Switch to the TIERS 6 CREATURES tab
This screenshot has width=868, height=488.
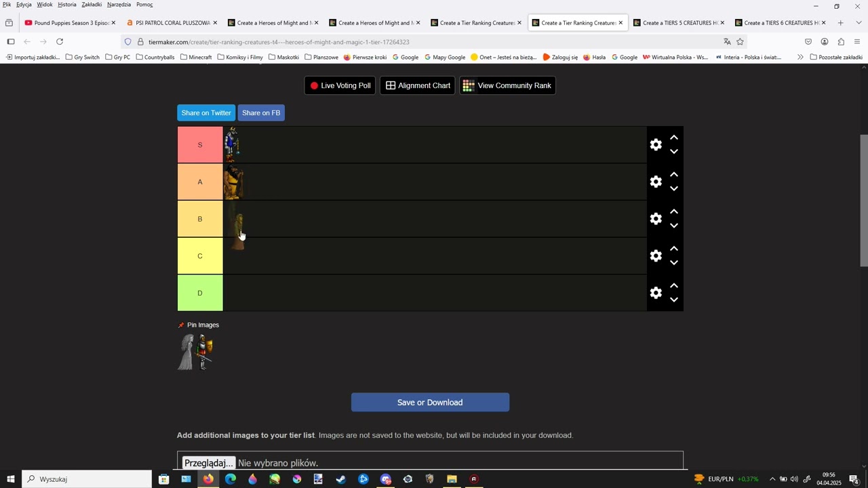[x=781, y=23]
